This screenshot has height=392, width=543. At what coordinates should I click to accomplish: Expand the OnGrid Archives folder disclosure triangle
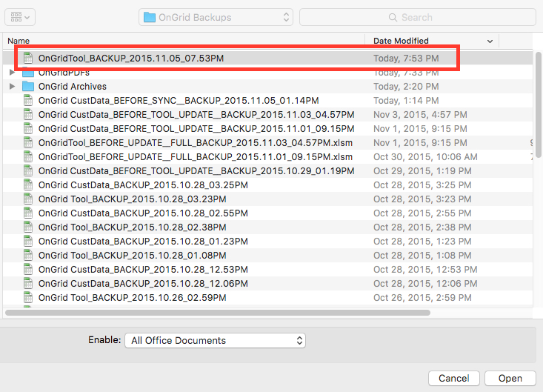click(x=12, y=86)
